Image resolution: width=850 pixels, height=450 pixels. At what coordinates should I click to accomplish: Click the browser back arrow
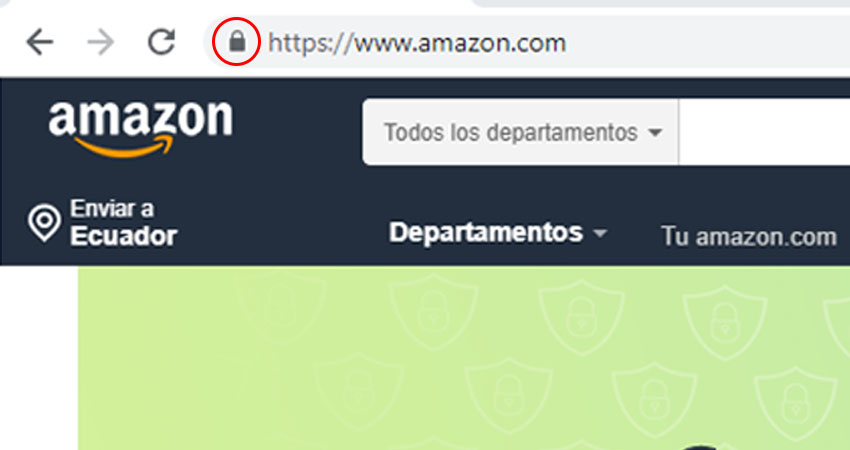click(x=40, y=42)
